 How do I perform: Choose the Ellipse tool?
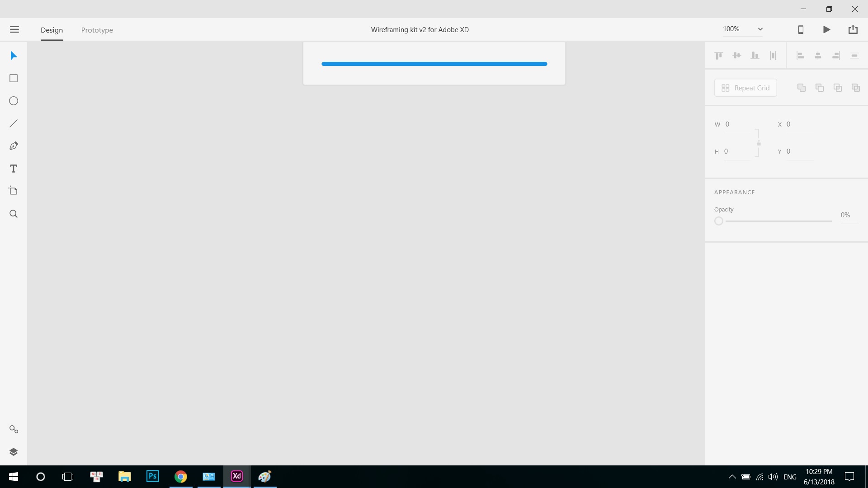pyautogui.click(x=13, y=101)
